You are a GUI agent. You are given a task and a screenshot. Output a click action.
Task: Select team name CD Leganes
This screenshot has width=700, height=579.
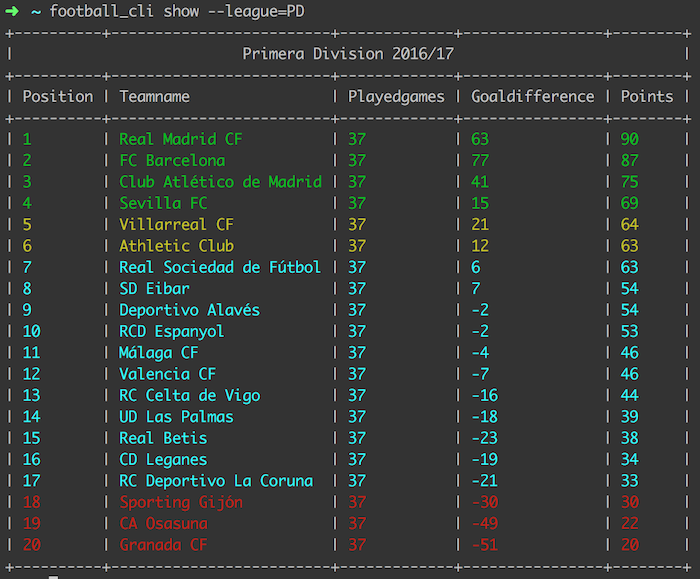[x=163, y=459]
